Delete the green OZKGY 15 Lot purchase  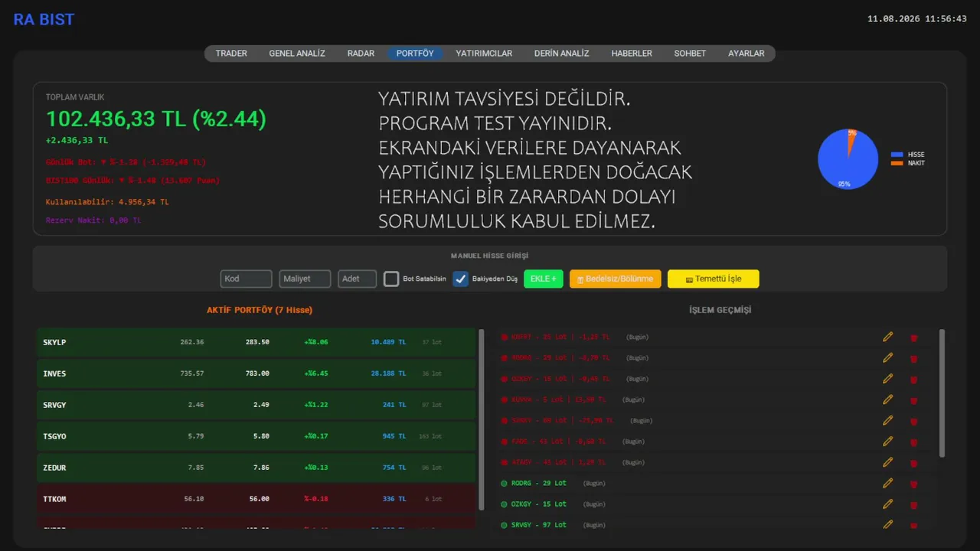[x=913, y=505]
